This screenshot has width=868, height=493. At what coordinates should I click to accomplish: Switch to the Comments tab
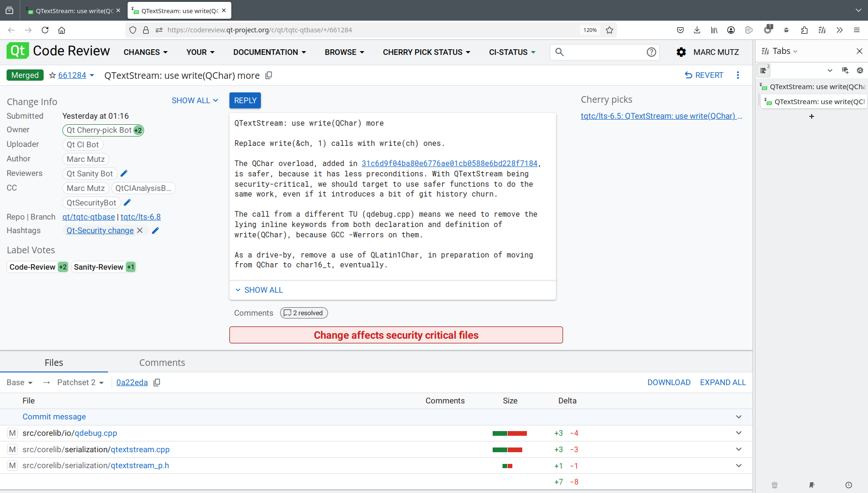(x=162, y=363)
